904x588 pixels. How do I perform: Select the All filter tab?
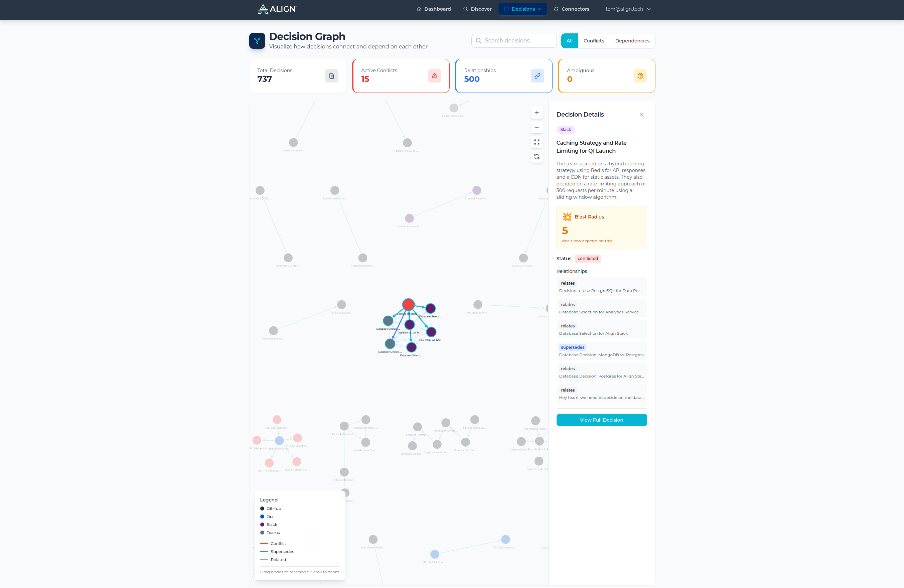569,41
